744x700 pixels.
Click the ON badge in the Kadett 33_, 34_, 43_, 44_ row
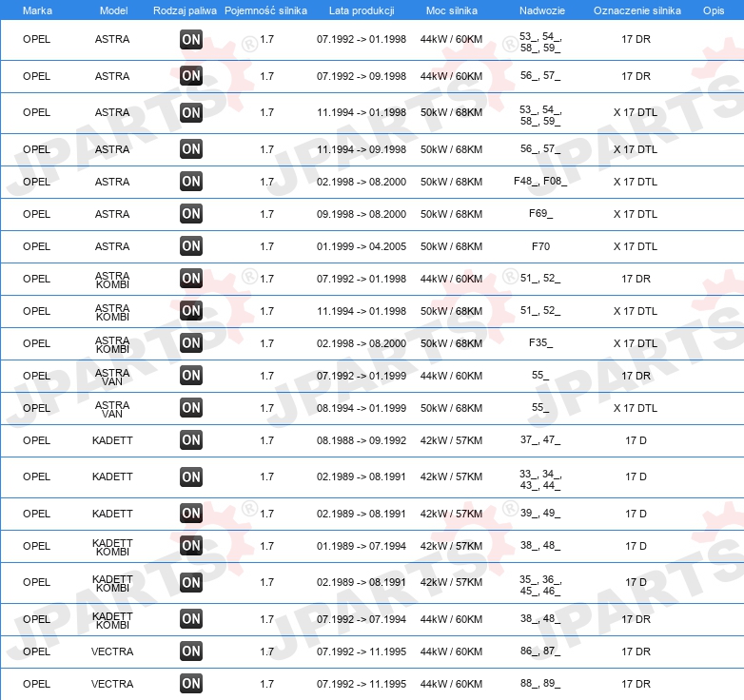coord(191,477)
